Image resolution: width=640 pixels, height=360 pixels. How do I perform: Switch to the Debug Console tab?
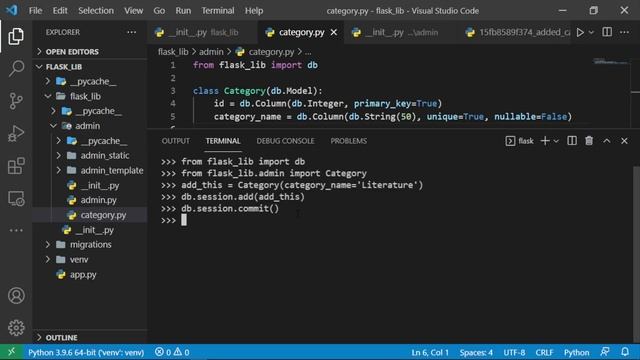coord(285,141)
